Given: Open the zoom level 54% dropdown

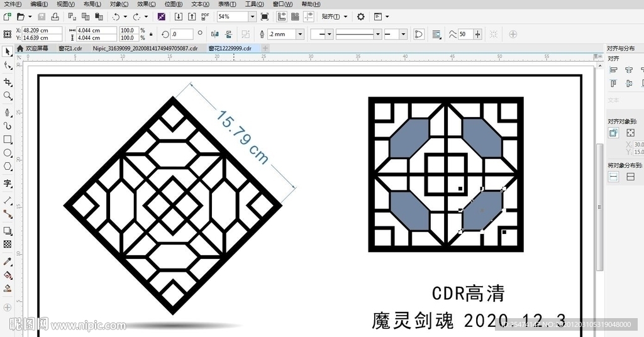Looking at the screenshot, I should [x=252, y=16].
